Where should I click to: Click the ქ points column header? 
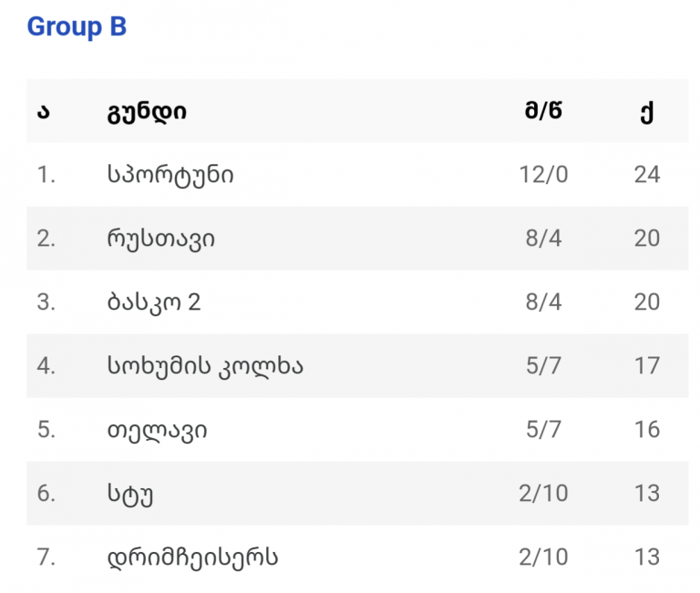pos(647,112)
